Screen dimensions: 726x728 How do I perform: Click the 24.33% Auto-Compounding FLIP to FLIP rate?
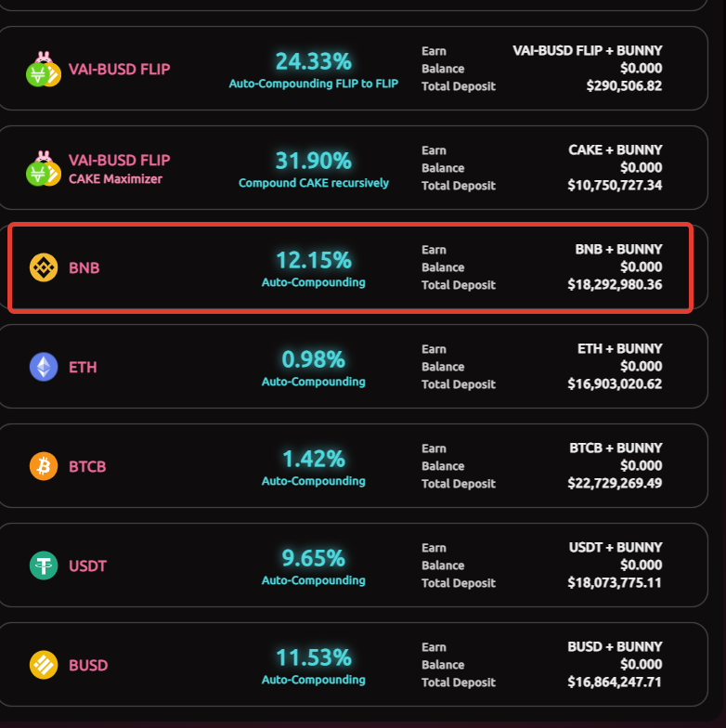(314, 70)
